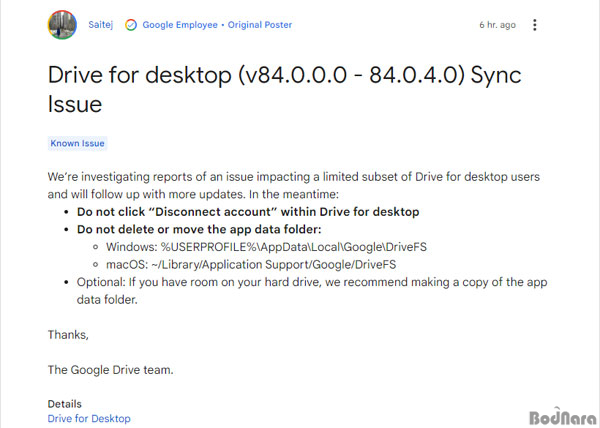Click the Original Poster label
600x428 pixels.
point(260,25)
